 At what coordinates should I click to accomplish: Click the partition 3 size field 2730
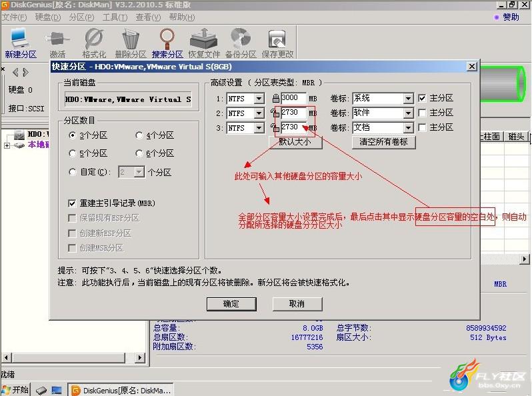pos(294,127)
